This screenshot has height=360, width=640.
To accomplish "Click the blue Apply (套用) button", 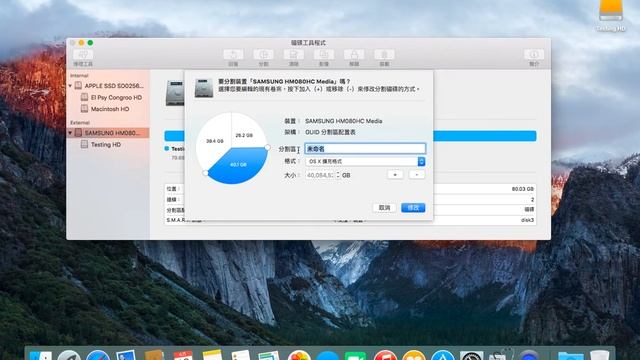I will pyautogui.click(x=413, y=208).
